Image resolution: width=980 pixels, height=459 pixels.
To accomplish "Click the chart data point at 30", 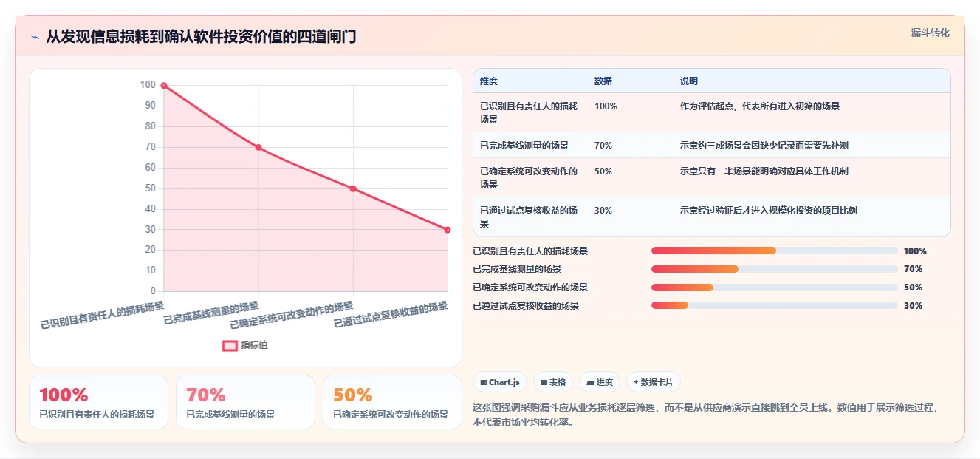I will [x=448, y=230].
